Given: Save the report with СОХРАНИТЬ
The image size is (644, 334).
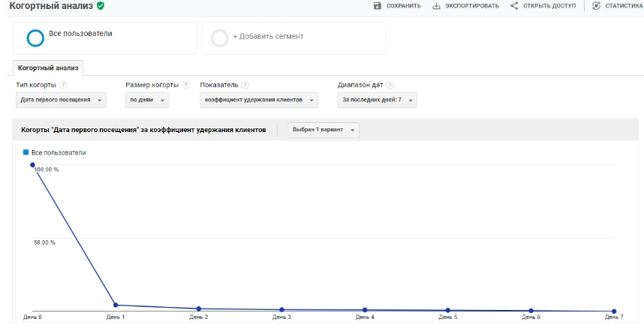Looking at the screenshot, I should click(397, 6).
